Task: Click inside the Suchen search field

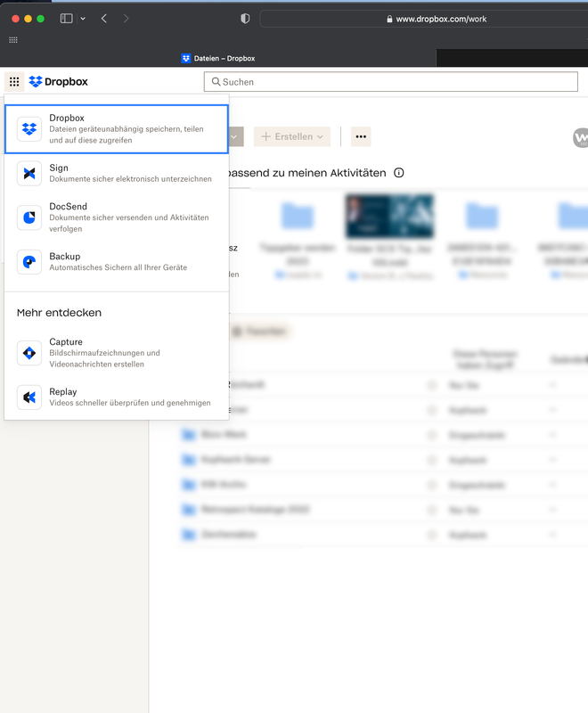Action: pos(392,82)
